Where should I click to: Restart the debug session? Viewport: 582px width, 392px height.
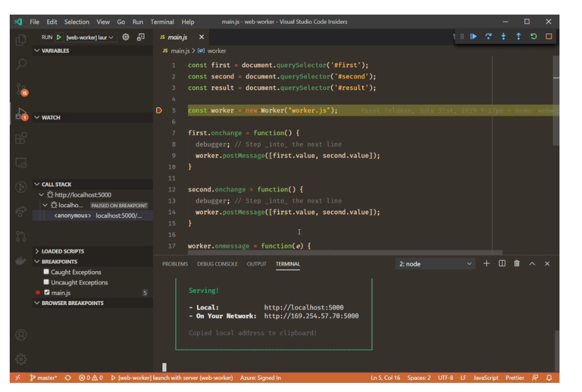click(x=534, y=36)
